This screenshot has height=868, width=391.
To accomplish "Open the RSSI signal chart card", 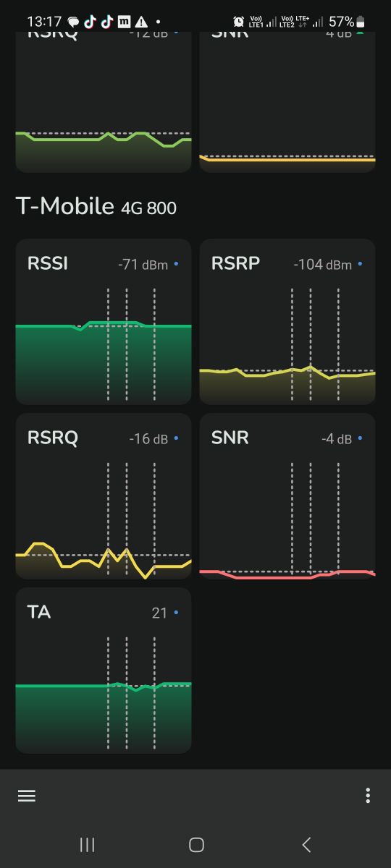I will (x=104, y=321).
